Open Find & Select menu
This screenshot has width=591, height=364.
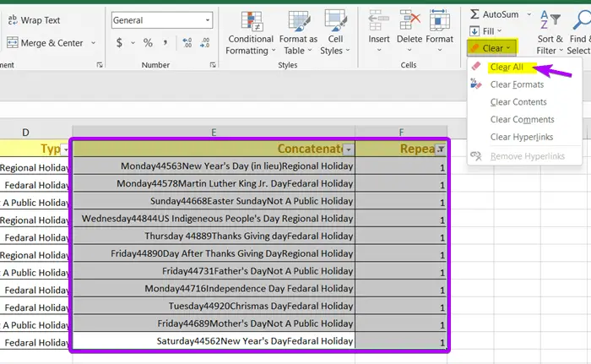[579, 33]
